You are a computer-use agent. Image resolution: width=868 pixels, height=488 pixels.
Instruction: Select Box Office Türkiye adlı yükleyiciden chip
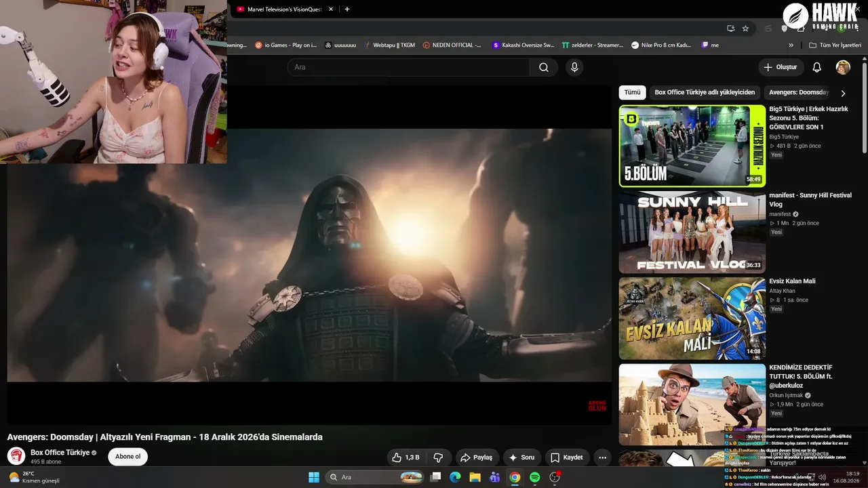[x=705, y=92]
